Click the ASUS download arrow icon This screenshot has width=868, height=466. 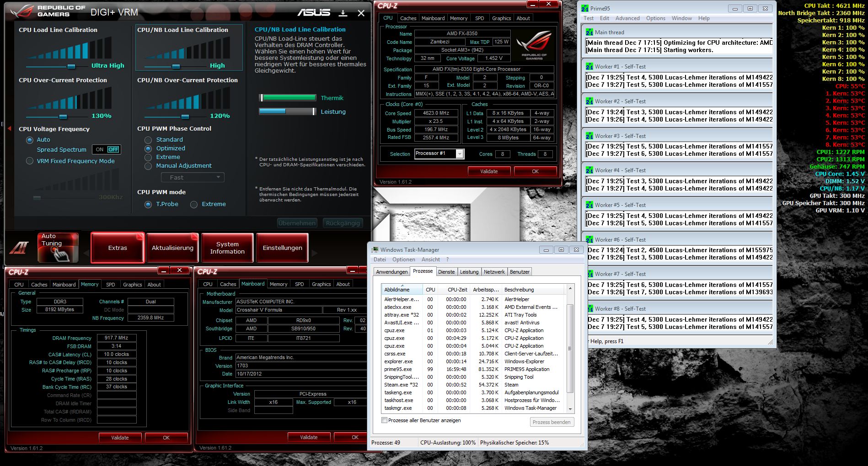pyautogui.click(x=343, y=13)
